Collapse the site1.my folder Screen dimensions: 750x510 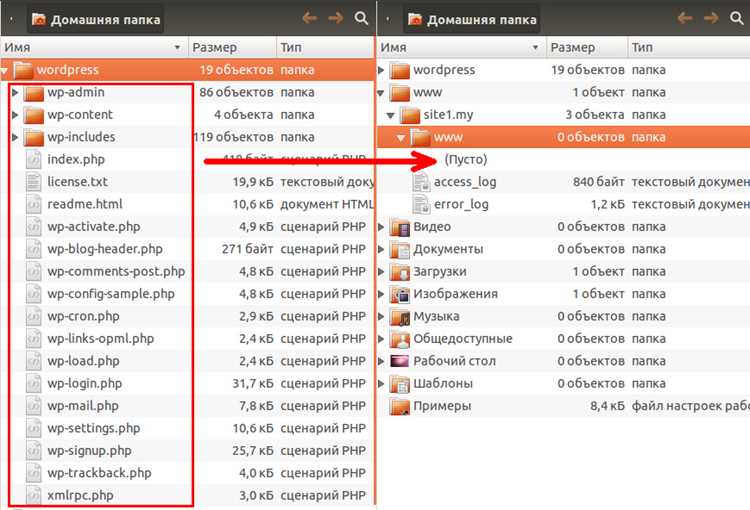(x=390, y=115)
